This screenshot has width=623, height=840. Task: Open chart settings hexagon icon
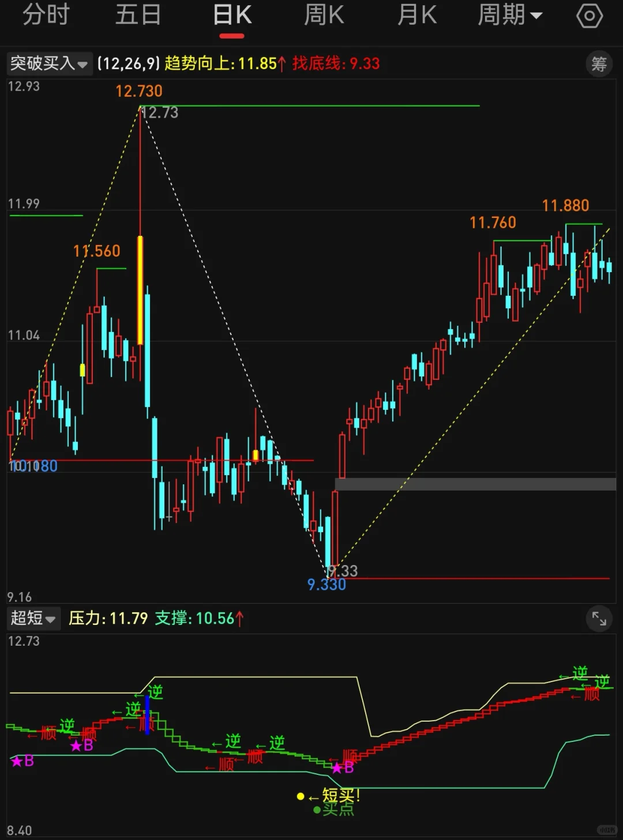coord(590,16)
